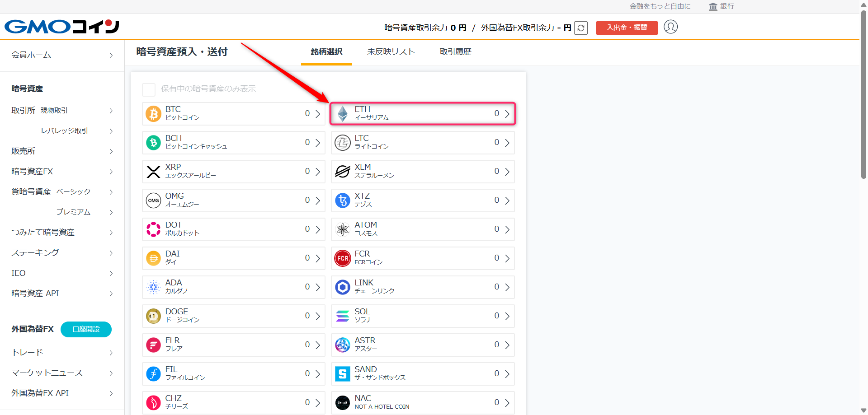The width and height of the screenshot is (868, 415).
Task: Click the CHZ Chiliz icon
Action: [x=154, y=403]
